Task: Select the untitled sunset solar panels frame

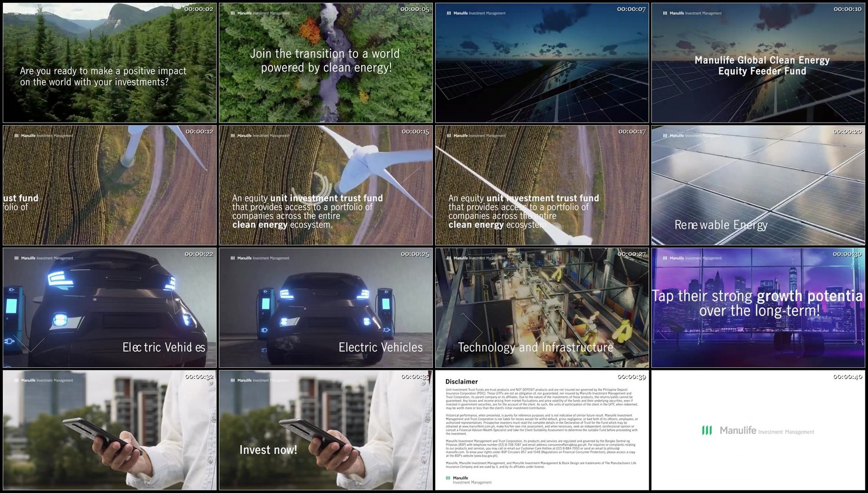Action: click(x=542, y=63)
